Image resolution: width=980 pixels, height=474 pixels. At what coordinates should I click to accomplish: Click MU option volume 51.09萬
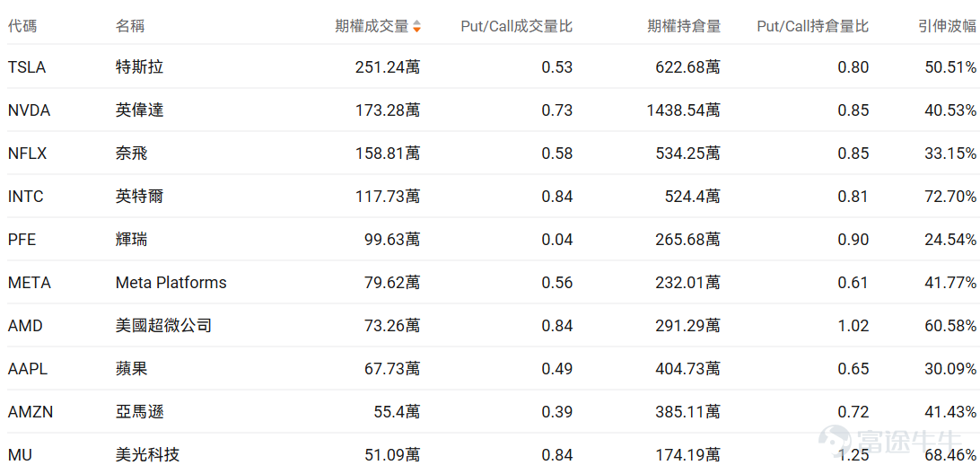pyautogui.click(x=392, y=455)
